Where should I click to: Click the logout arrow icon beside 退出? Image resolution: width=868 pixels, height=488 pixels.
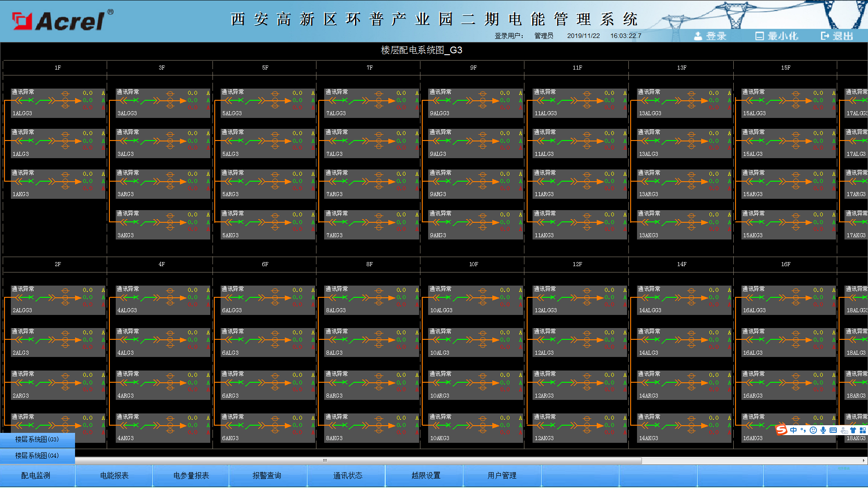[x=825, y=36]
